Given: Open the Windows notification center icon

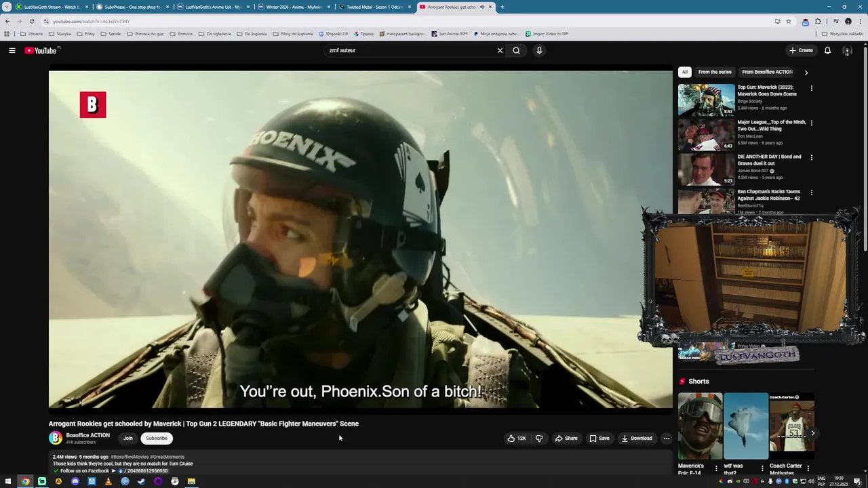Looking at the screenshot, I should point(857,481).
